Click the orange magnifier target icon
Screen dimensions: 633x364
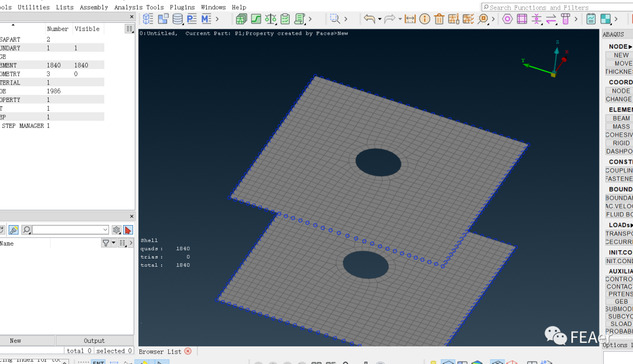(483, 19)
